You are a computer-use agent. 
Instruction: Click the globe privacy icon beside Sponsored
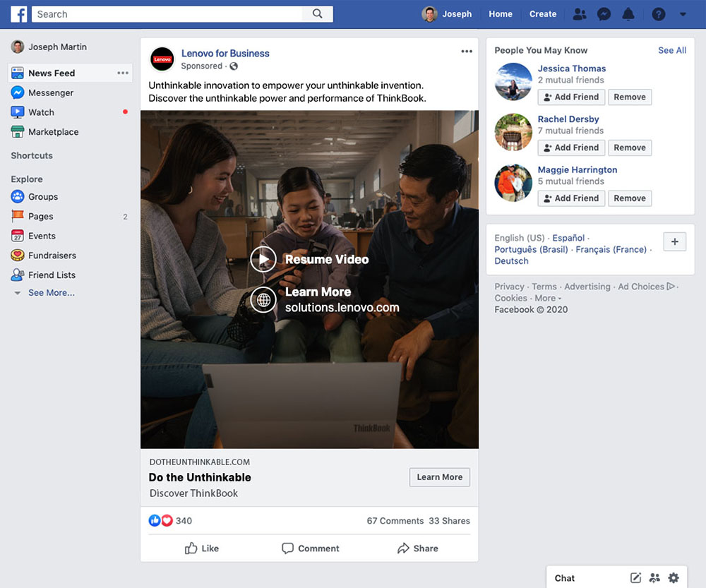(234, 66)
